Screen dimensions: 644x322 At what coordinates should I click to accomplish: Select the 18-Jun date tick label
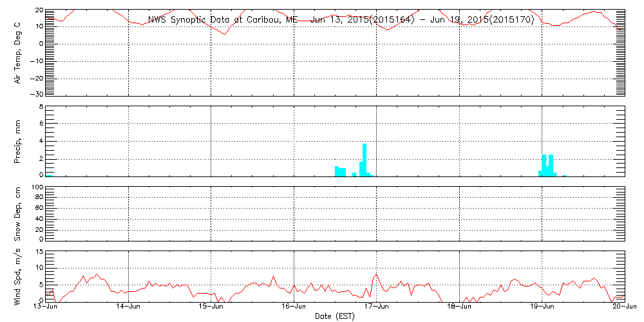tap(459, 308)
